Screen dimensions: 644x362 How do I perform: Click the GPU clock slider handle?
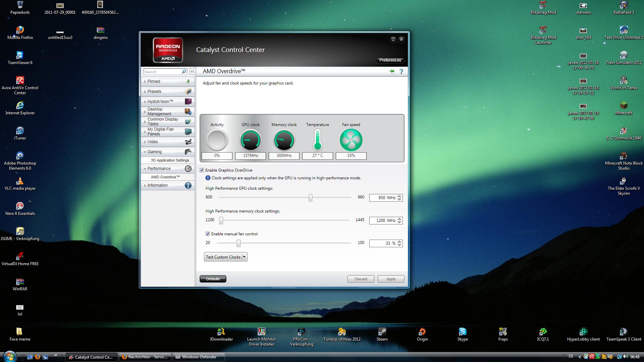point(310,198)
